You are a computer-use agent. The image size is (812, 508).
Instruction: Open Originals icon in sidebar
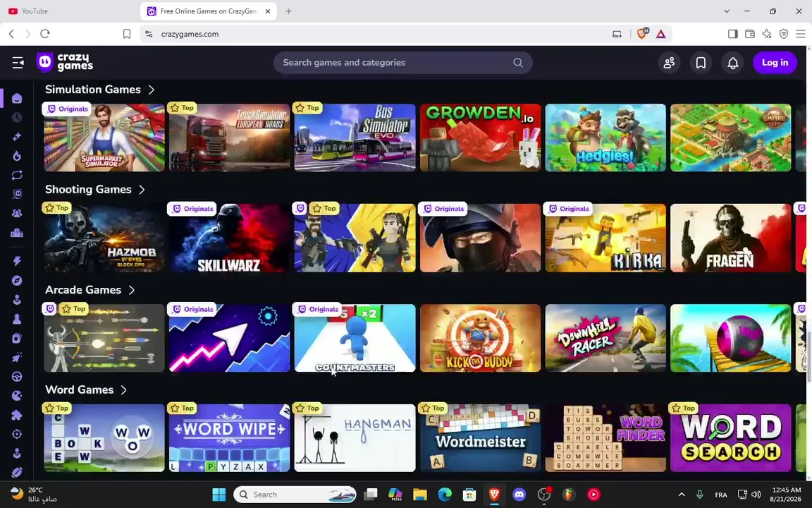coord(17,194)
